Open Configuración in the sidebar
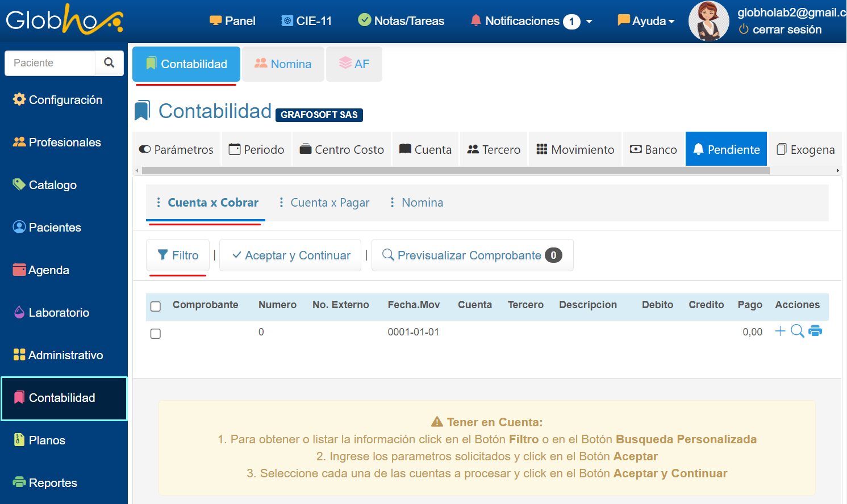The width and height of the screenshot is (847, 504). point(65,100)
